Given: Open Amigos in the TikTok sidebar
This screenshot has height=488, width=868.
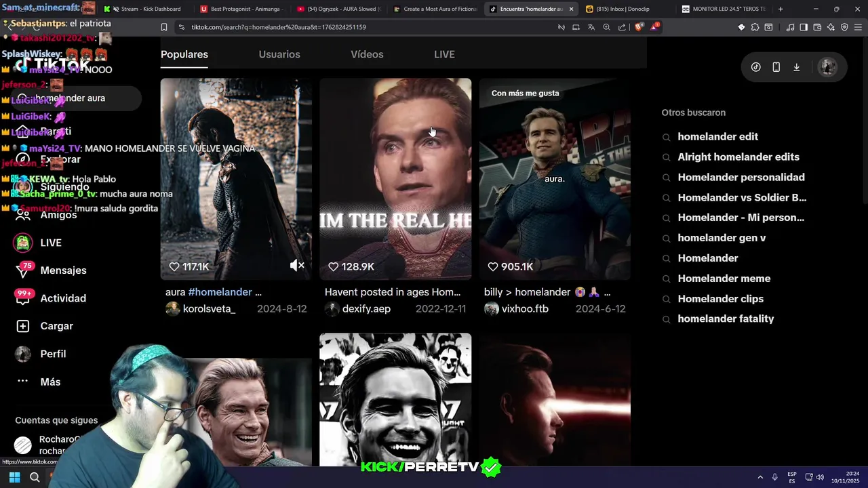Looking at the screenshot, I should coord(47,215).
